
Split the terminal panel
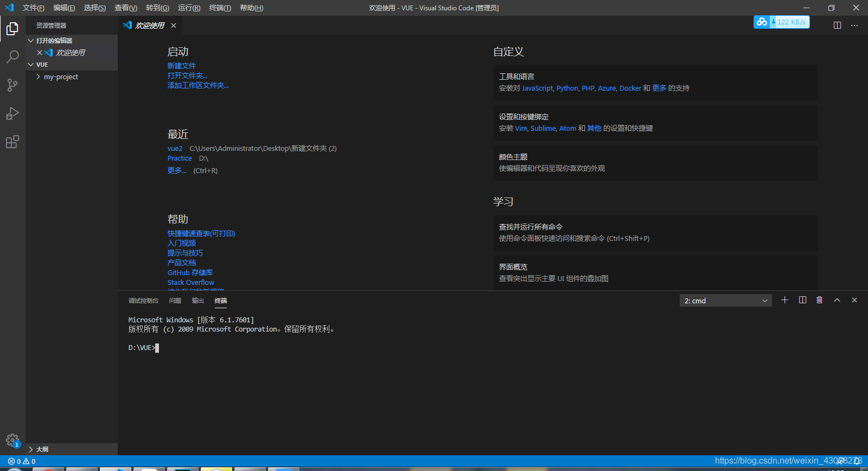pyautogui.click(x=802, y=300)
